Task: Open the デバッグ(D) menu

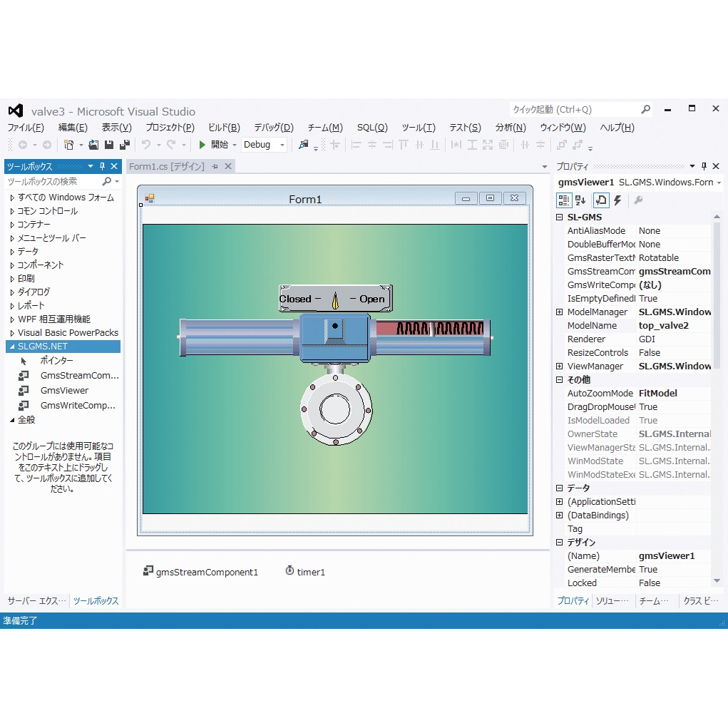Action: [274, 128]
